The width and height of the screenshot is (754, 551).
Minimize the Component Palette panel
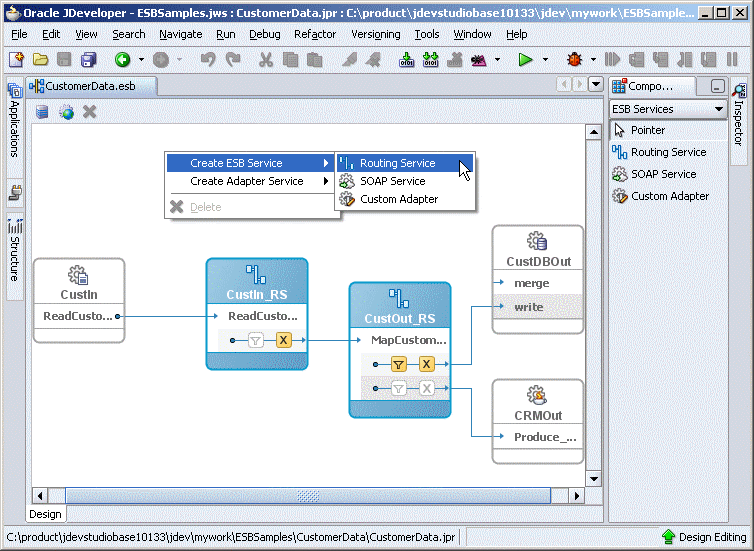[717, 87]
